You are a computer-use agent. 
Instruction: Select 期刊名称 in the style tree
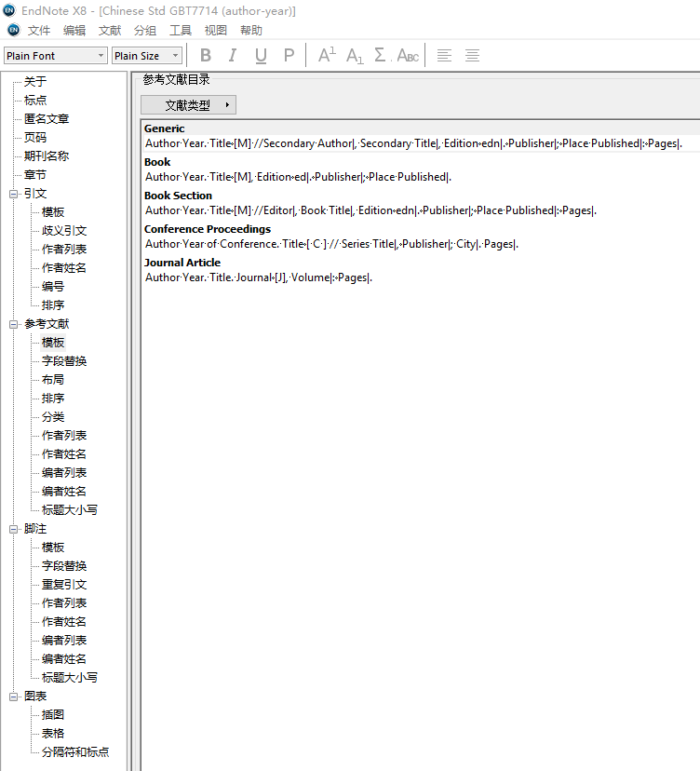point(47,156)
